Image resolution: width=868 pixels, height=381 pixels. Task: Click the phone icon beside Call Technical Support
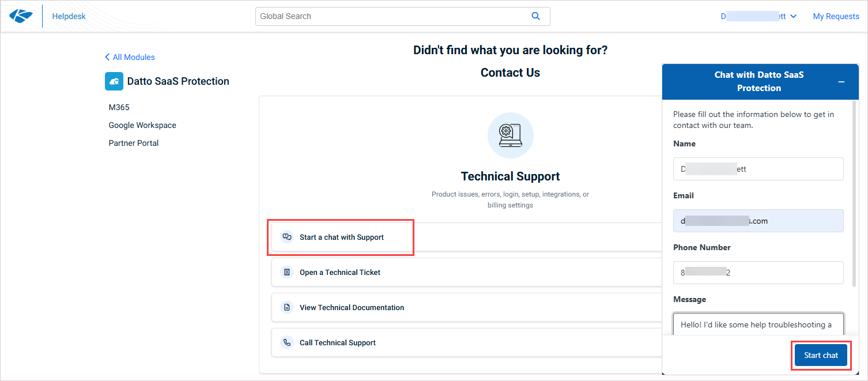[x=287, y=342]
